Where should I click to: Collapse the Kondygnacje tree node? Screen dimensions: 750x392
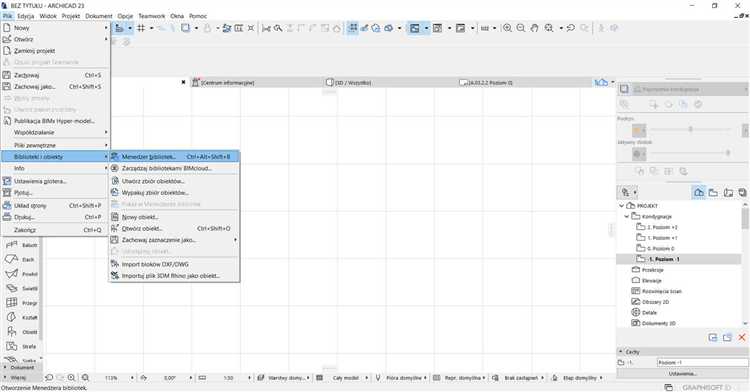[x=627, y=216]
